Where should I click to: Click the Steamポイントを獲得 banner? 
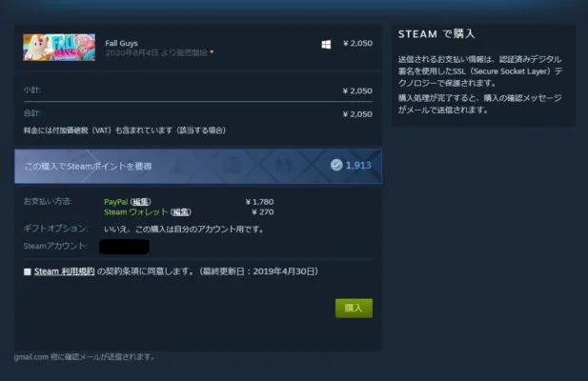198,166
